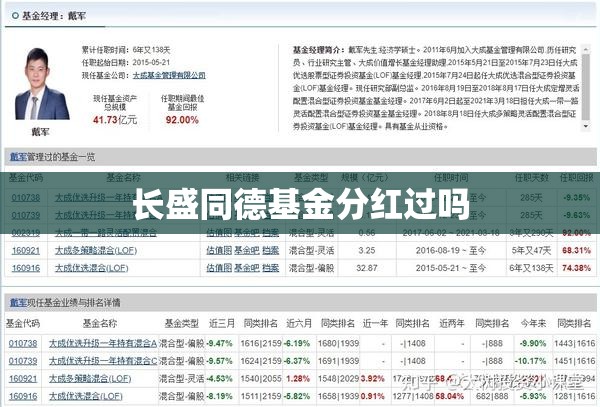This screenshot has height=407, width=600.
Task: Click the six-month return -6.19% for fund 010738
Action: [297, 344]
